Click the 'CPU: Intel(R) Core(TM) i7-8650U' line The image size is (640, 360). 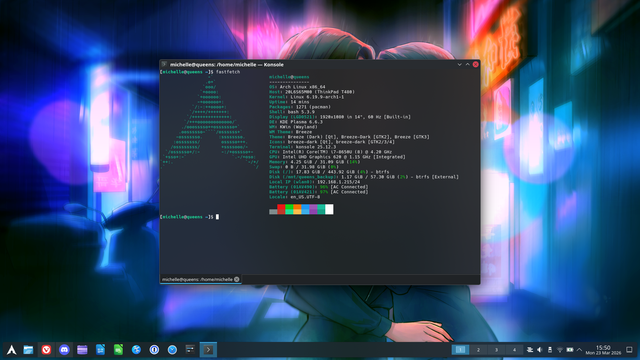(x=331, y=152)
